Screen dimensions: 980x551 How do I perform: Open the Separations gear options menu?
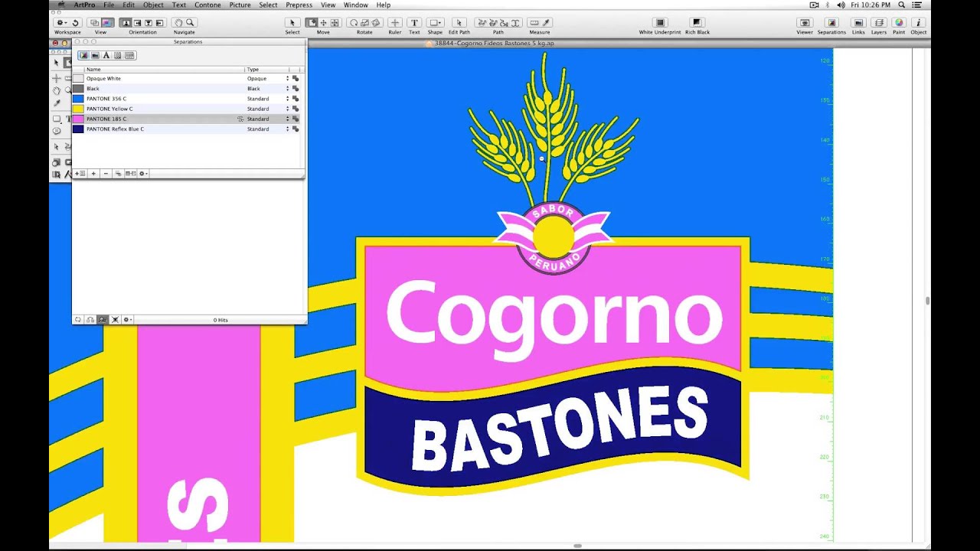[x=142, y=174]
